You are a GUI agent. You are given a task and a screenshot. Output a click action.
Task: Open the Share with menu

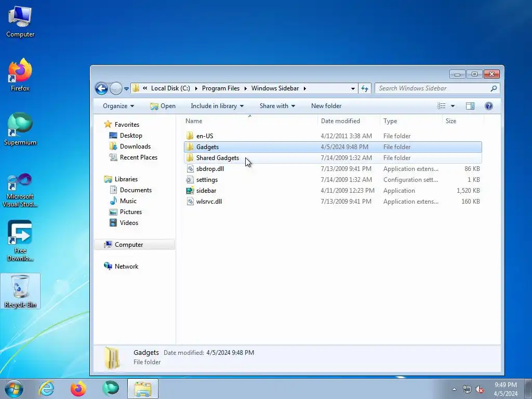tap(277, 106)
